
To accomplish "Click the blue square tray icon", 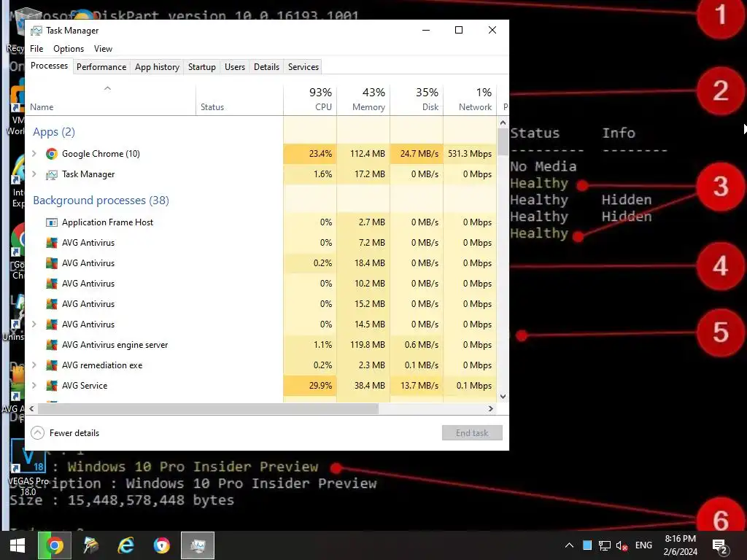I will click(587, 545).
